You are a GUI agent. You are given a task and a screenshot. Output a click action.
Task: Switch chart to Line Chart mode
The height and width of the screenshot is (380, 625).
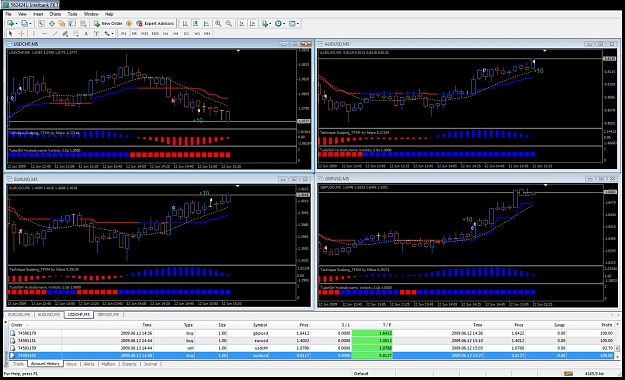point(206,24)
